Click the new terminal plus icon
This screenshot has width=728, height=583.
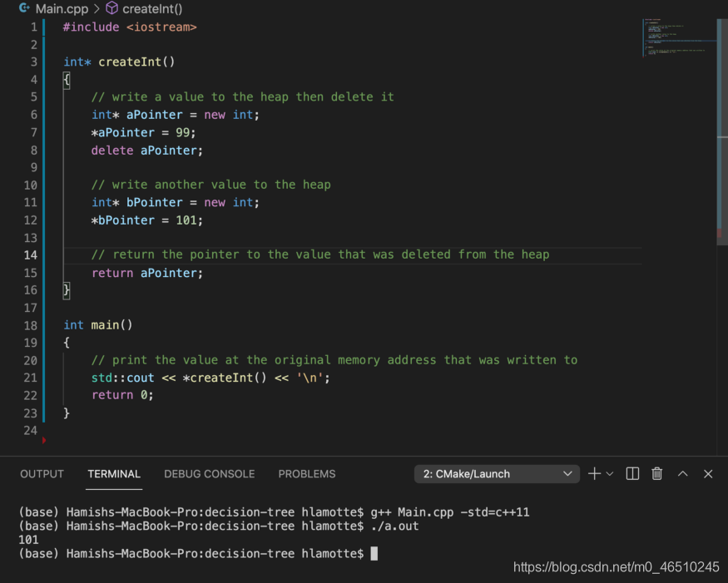(x=594, y=473)
